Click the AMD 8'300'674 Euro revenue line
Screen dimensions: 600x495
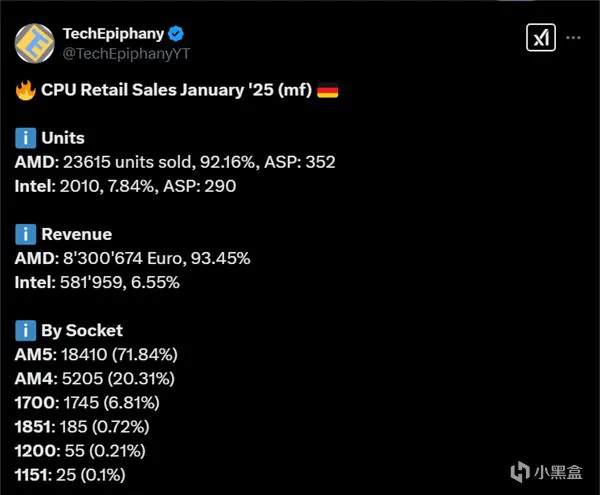point(132,259)
